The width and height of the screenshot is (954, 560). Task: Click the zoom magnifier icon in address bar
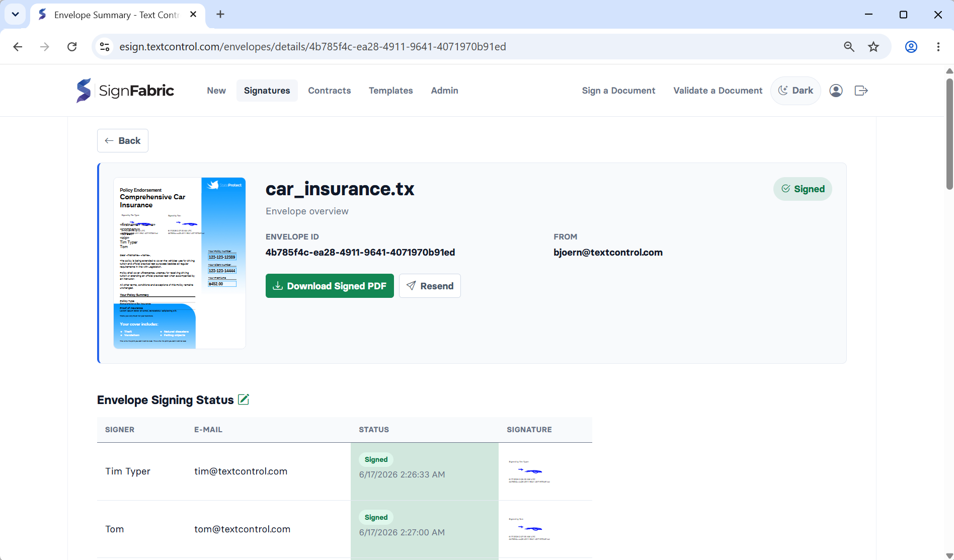coord(849,47)
